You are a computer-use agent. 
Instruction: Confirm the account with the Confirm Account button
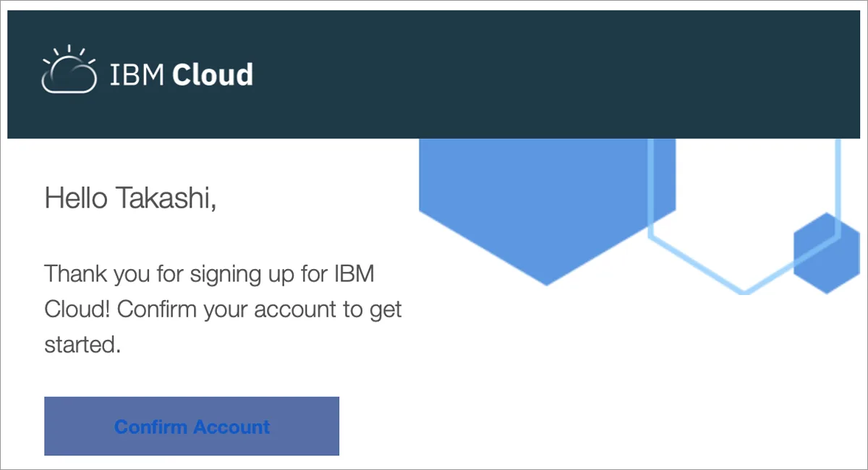[192, 426]
